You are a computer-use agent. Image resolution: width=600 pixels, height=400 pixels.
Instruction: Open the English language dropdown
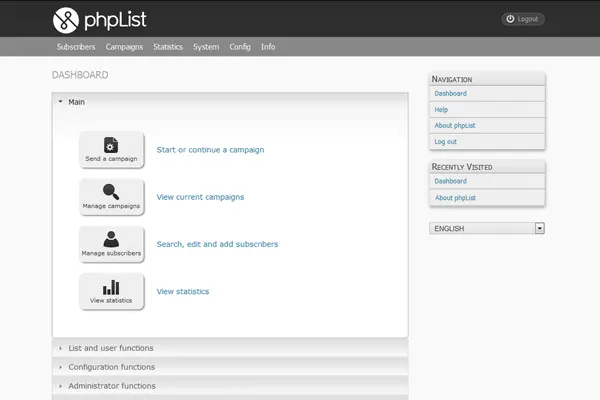tap(486, 228)
